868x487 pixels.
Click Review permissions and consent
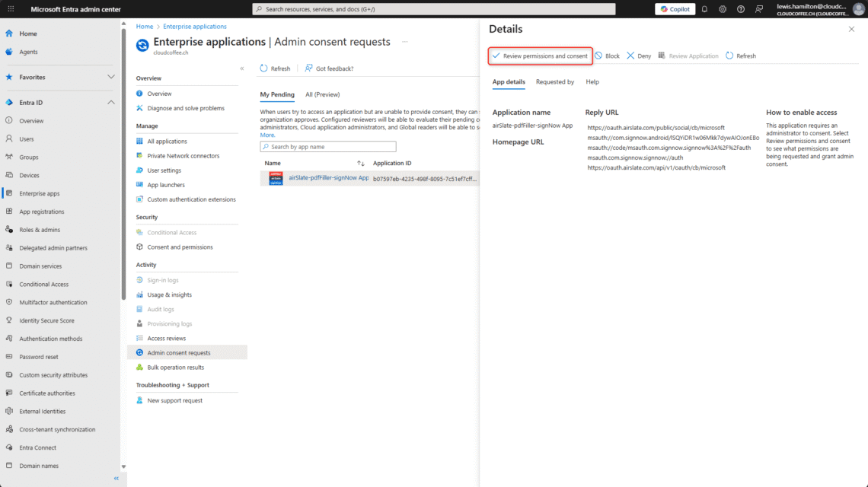(x=540, y=56)
